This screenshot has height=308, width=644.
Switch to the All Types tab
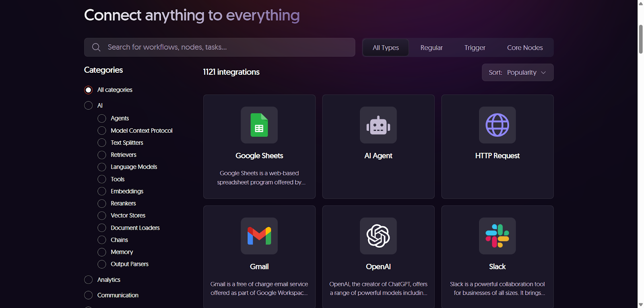tap(386, 47)
